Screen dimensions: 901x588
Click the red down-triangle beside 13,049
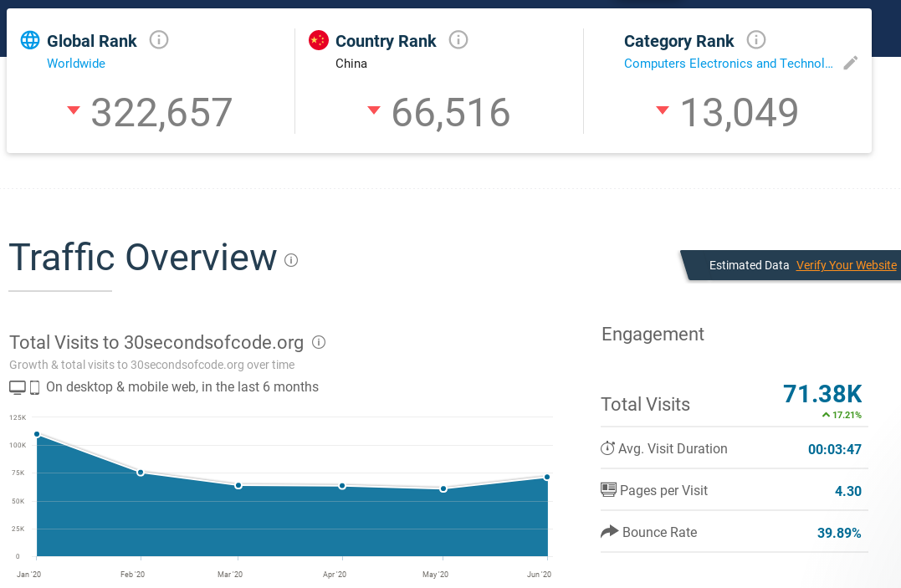[x=663, y=110]
